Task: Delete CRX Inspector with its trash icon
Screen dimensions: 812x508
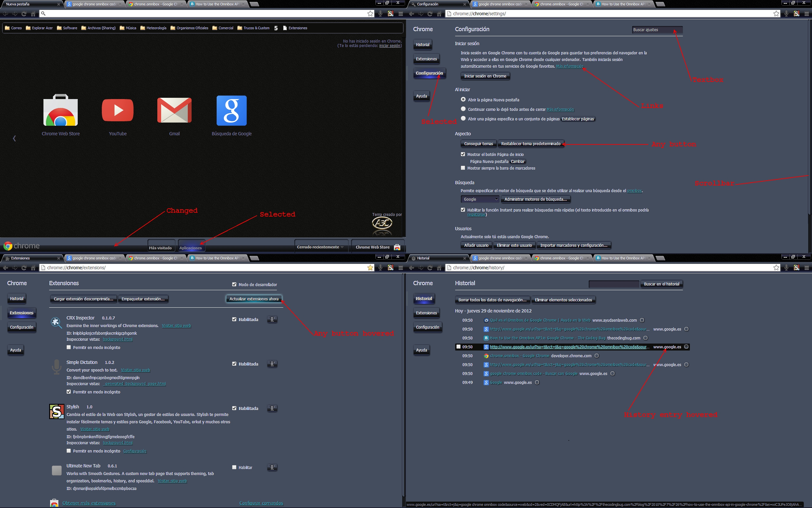Action: click(x=272, y=319)
